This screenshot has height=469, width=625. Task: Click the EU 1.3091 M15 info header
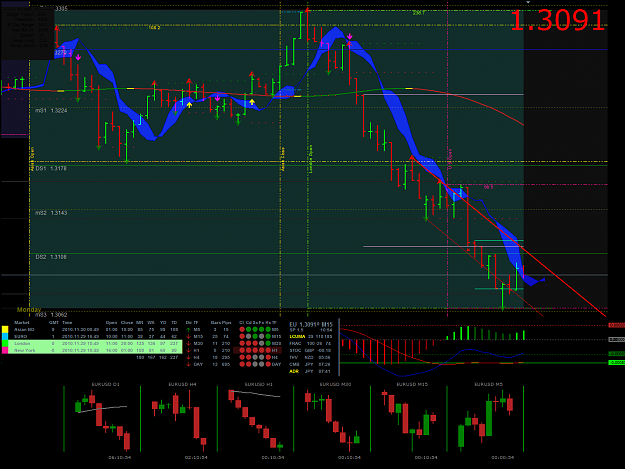(x=311, y=325)
